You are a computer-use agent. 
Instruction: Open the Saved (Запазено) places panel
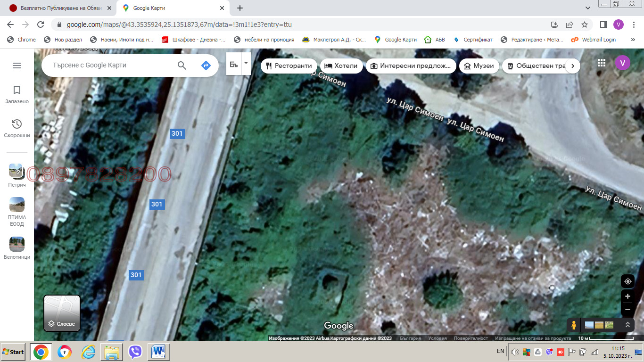pos(17,94)
